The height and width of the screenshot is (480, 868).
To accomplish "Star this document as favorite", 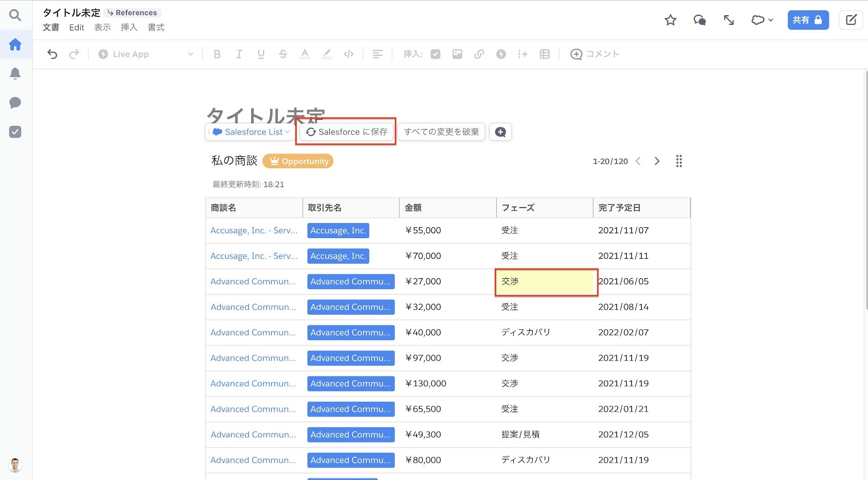I will pos(671,20).
